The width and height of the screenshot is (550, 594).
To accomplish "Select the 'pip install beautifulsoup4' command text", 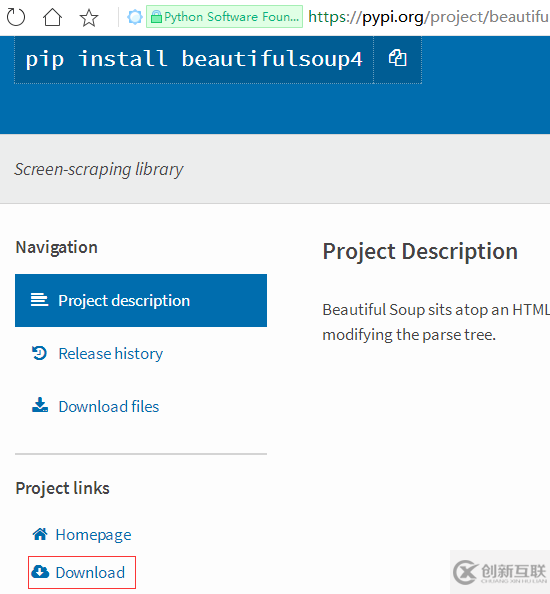I will 194,59.
